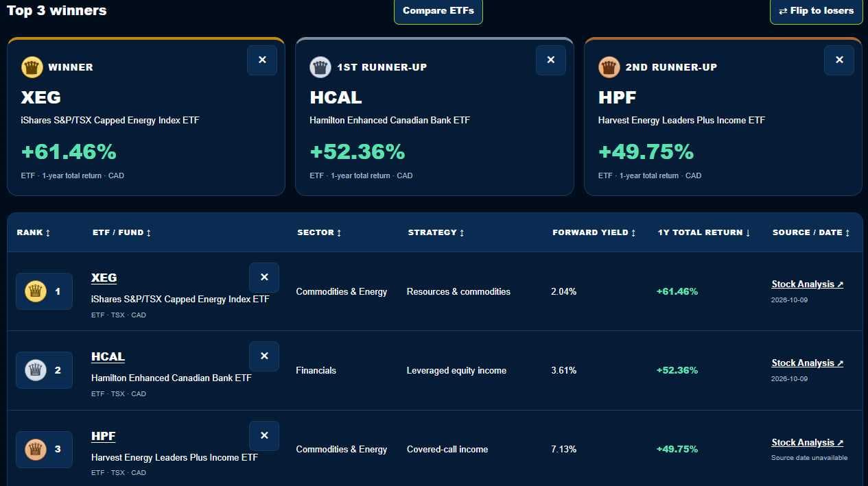
Task: Dismiss the XEG winner card
Action: (262, 60)
